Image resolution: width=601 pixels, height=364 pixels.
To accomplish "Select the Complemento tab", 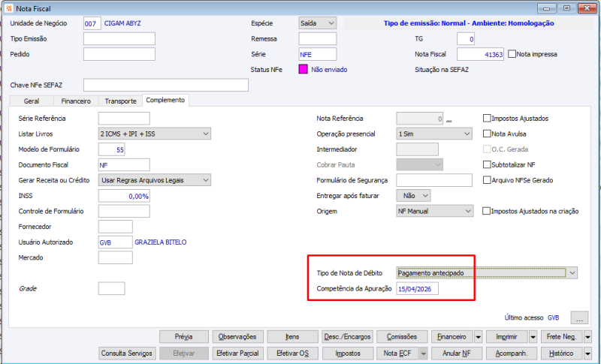I will 165,100.
